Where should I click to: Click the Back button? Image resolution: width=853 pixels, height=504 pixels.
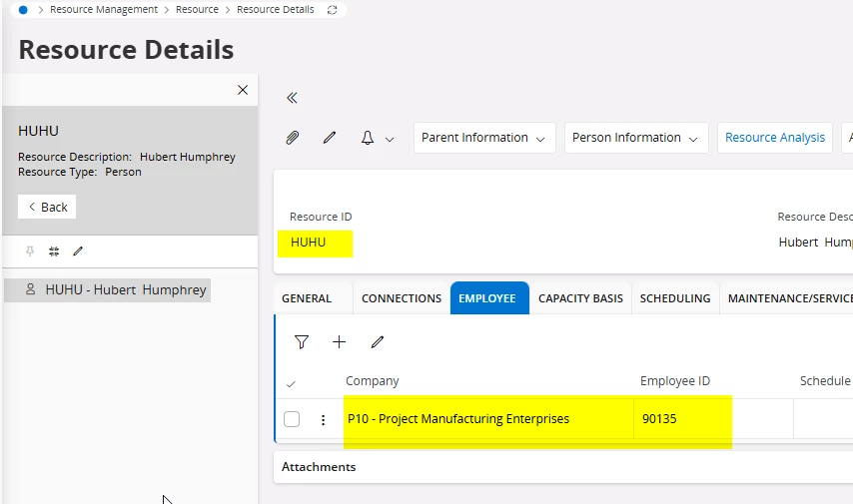click(x=47, y=207)
